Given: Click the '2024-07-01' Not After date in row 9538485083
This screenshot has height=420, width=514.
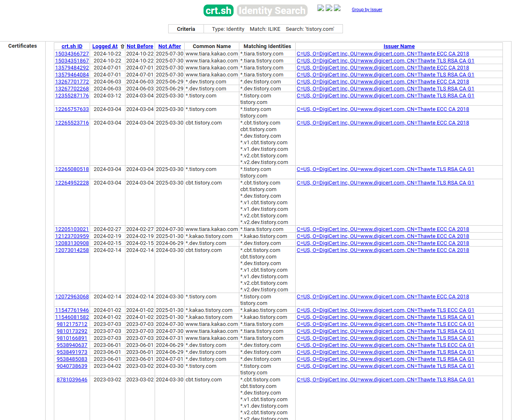Looking at the screenshot, I should (x=169, y=359).
